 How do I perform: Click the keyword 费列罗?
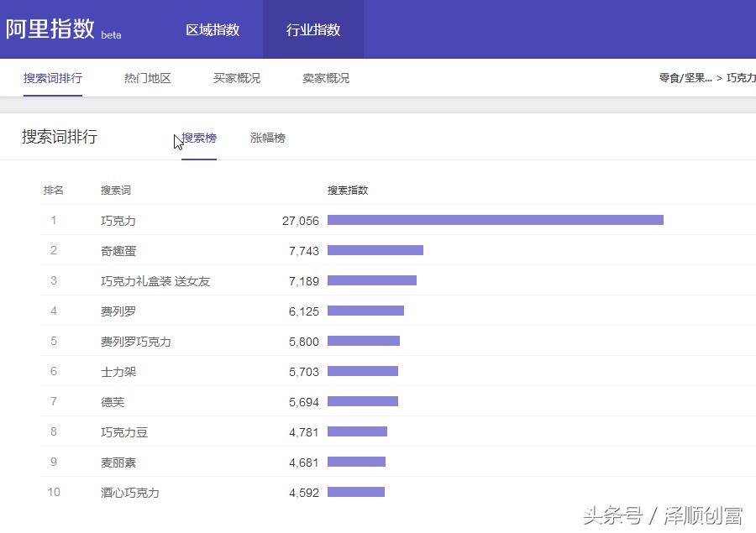[x=113, y=311]
